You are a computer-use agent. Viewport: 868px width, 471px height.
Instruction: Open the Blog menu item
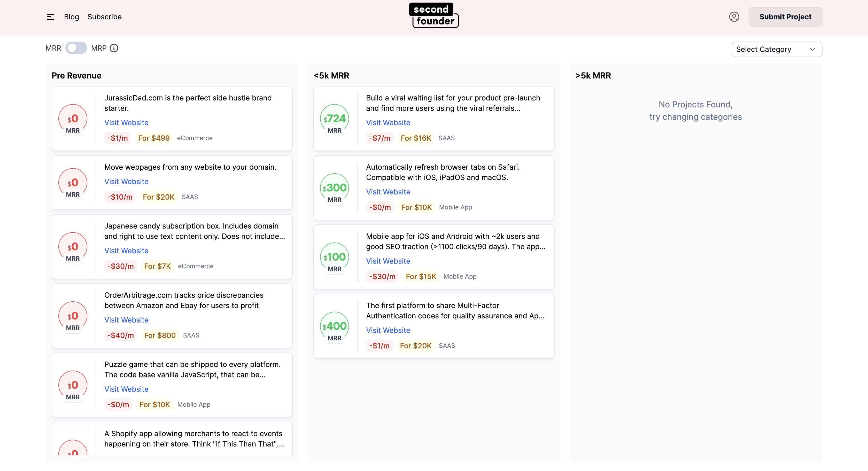72,17
